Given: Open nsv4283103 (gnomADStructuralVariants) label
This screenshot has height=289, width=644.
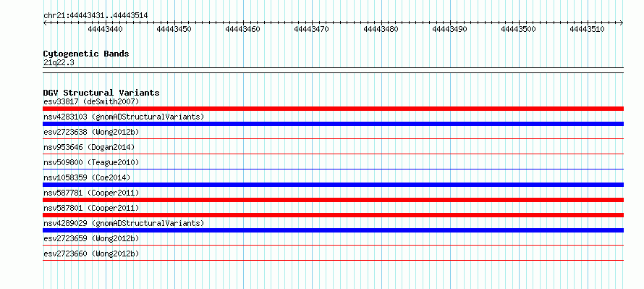Looking at the screenshot, I should click(124, 117).
